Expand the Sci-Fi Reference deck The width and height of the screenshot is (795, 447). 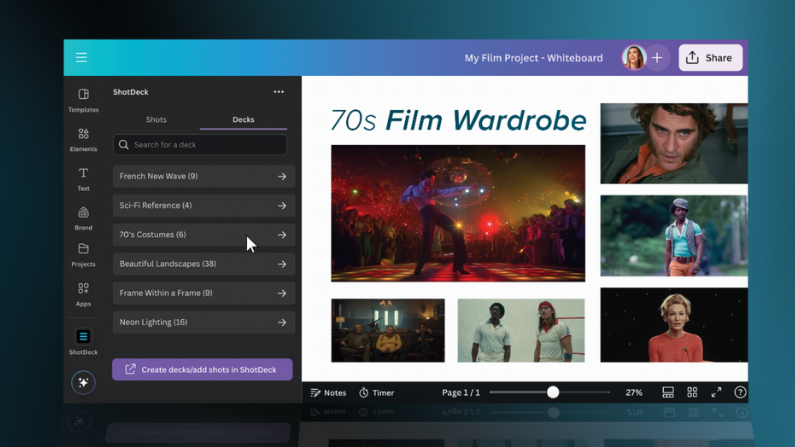(x=204, y=206)
